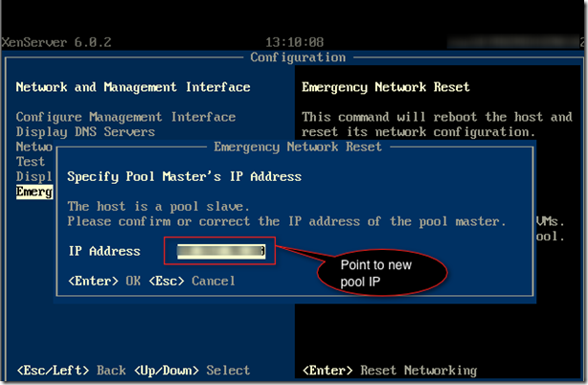Select the highlighted Emerg menu entry
This screenshot has width=588, height=385.
(x=34, y=192)
